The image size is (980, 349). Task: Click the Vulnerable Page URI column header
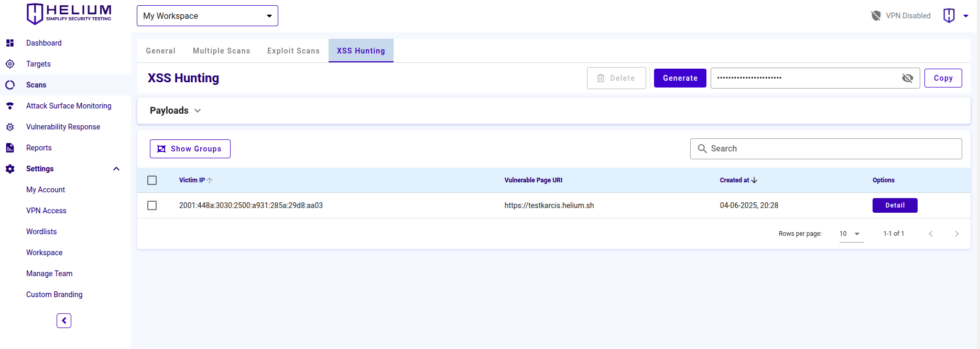[x=533, y=180]
